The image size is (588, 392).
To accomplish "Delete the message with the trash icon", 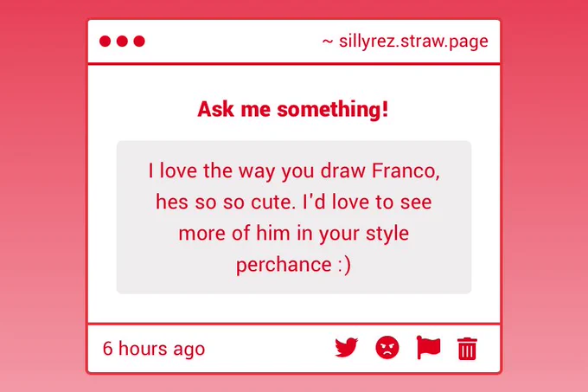I will click(467, 349).
